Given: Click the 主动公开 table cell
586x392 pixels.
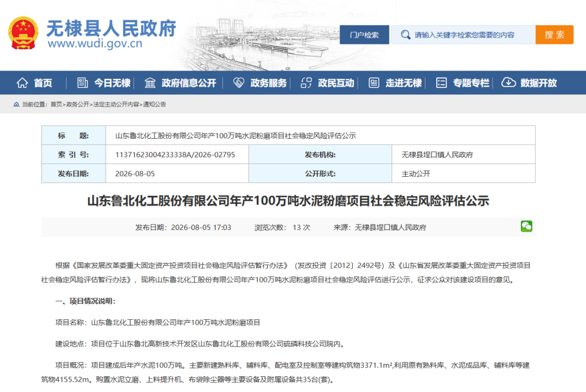Looking at the screenshot, I should coord(463,173).
